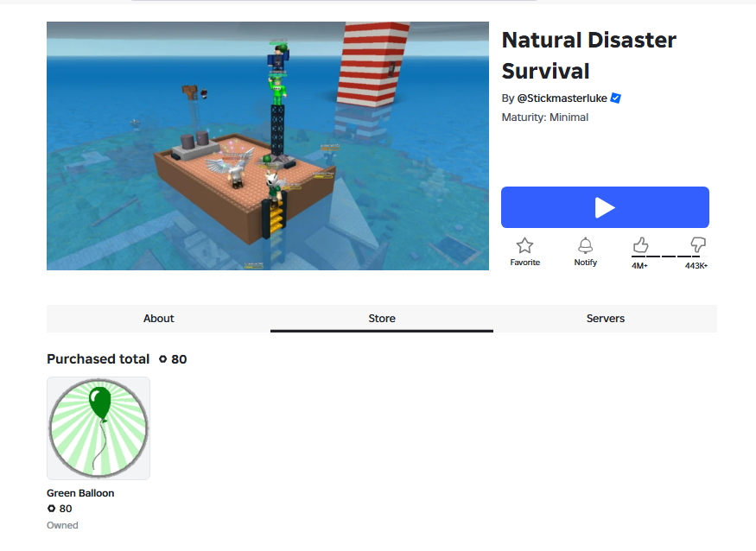
Task: Click the "Maturity: Minimal" text
Action: [x=545, y=117]
